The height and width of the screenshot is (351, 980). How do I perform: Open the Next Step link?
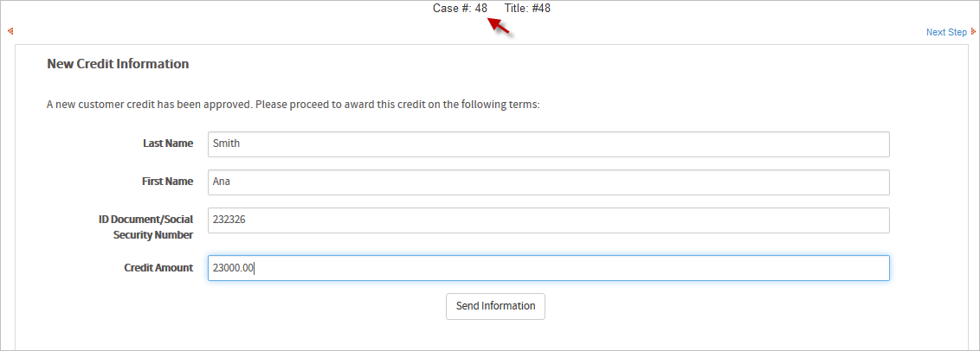tap(946, 33)
